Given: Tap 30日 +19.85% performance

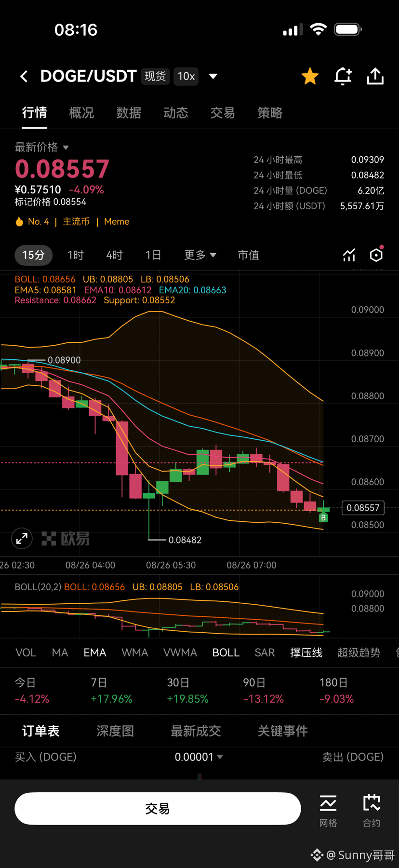Looking at the screenshot, I should coord(187,691).
